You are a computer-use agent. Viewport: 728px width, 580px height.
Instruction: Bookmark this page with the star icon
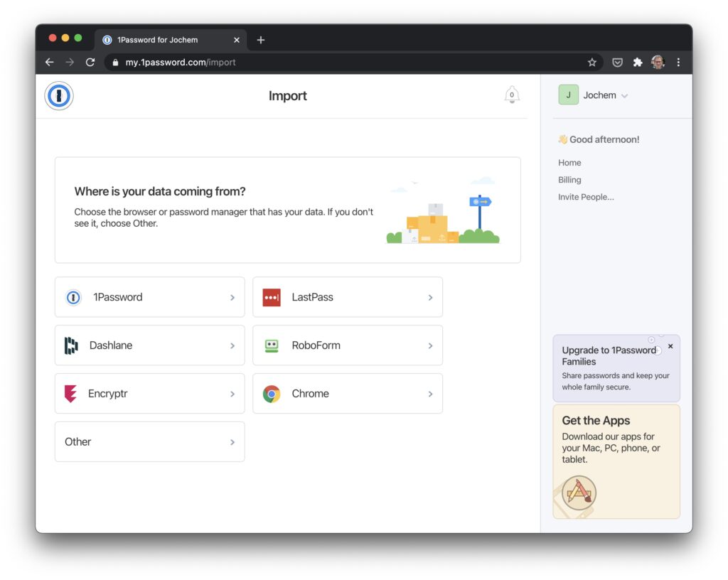592,62
